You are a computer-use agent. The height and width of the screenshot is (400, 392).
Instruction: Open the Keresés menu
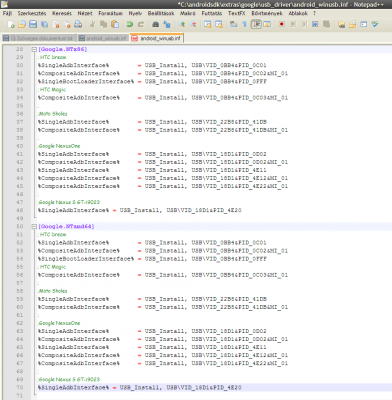[x=62, y=13]
